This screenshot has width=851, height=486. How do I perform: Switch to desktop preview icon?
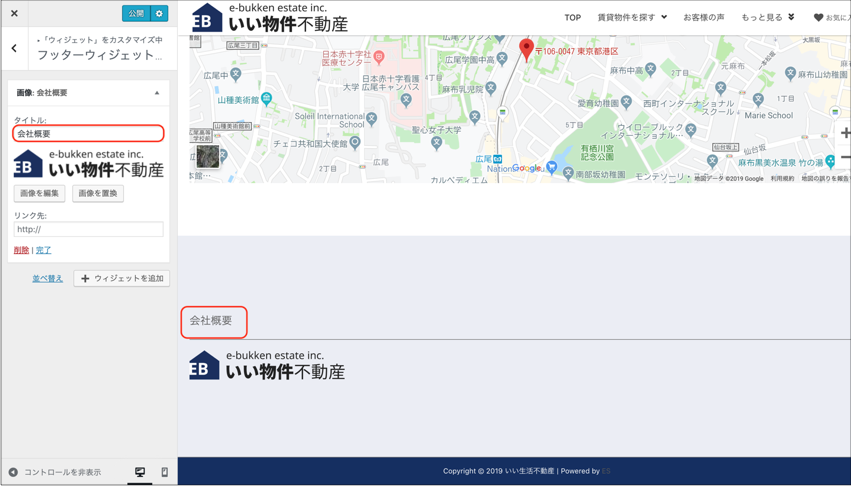[140, 472]
